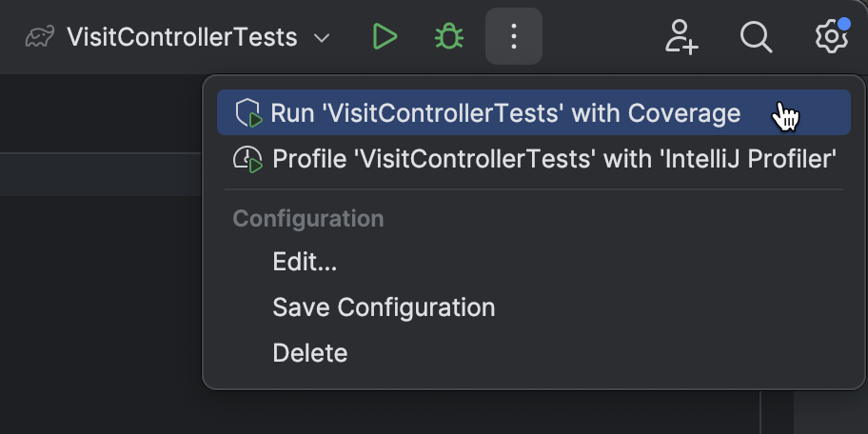Select Run 'VisitControllerTests' with Coverage
This screenshot has height=434, width=868.
(x=505, y=113)
